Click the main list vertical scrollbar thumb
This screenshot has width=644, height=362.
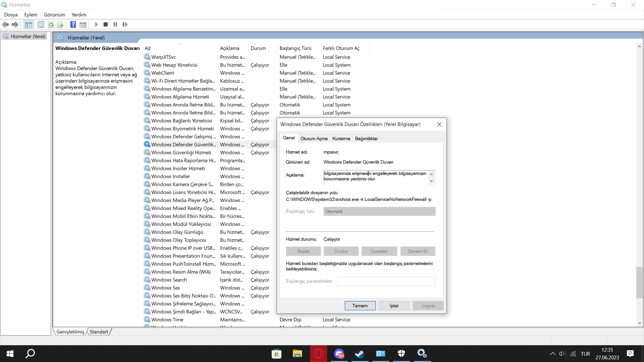click(639, 282)
